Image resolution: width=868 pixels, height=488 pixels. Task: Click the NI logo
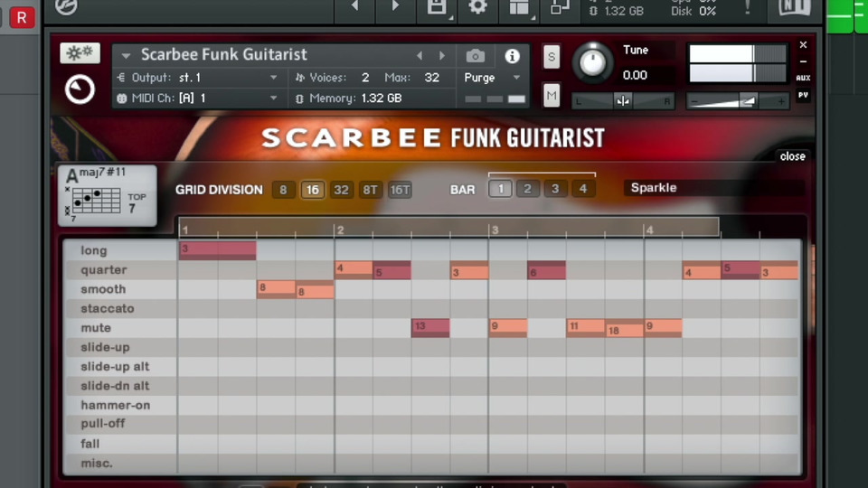coord(795,6)
